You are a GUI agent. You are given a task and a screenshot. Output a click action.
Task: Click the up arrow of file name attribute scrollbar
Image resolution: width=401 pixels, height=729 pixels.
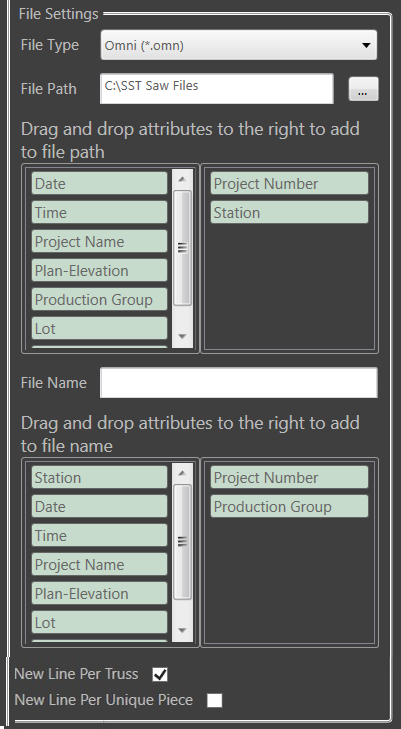click(x=182, y=473)
